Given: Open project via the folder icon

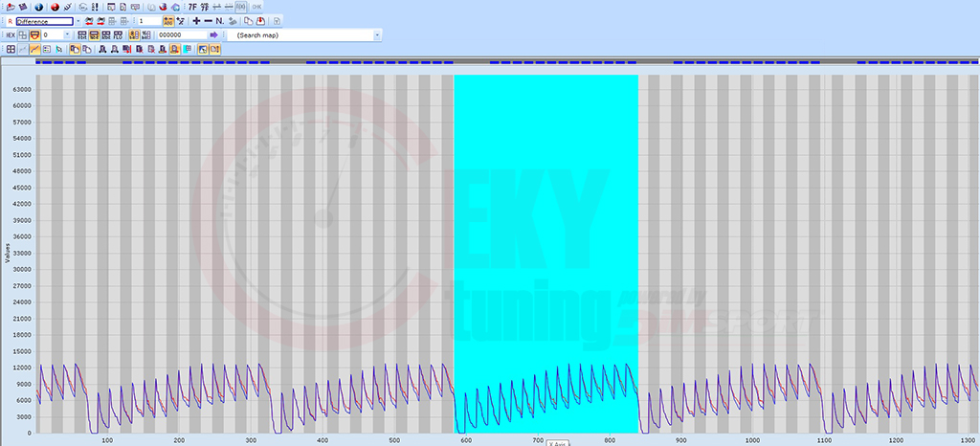Looking at the screenshot, I should coord(11,7).
